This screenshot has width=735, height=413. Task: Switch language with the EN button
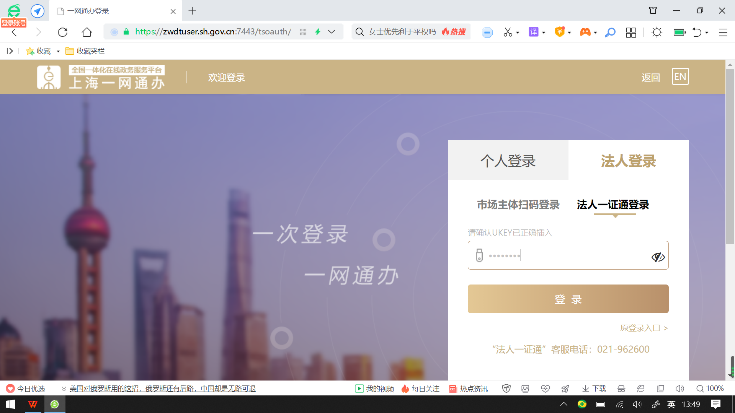point(680,77)
